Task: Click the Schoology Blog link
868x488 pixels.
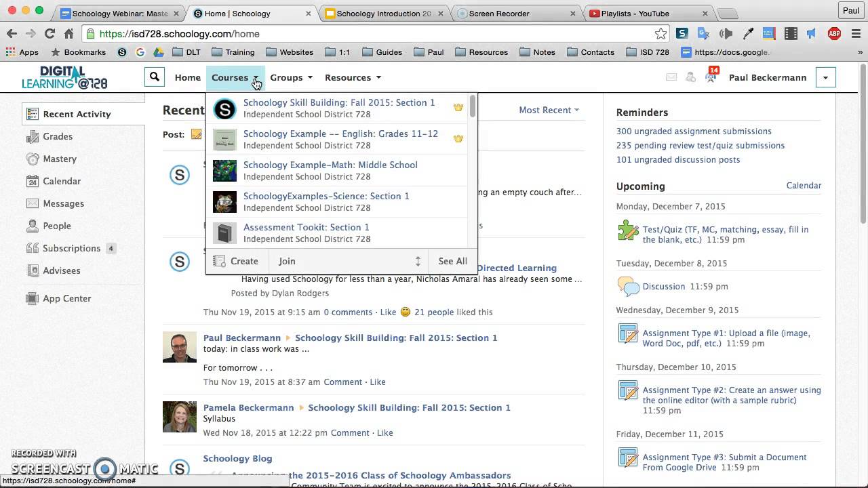Action: tap(237, 459)
